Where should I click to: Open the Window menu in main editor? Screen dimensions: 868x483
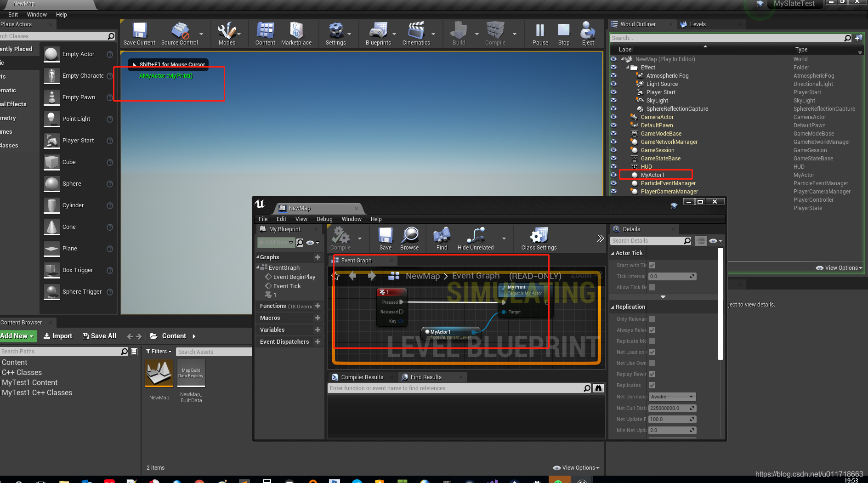click(x=37, y=15)
